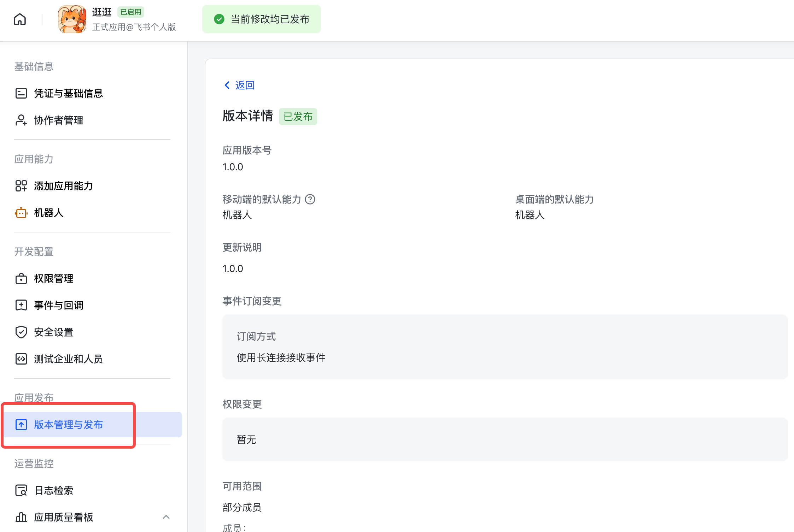This screenshot has width=794, height=532.
Task: Click the 逛逛 app avatar
Action: click(x=72, y=19)
